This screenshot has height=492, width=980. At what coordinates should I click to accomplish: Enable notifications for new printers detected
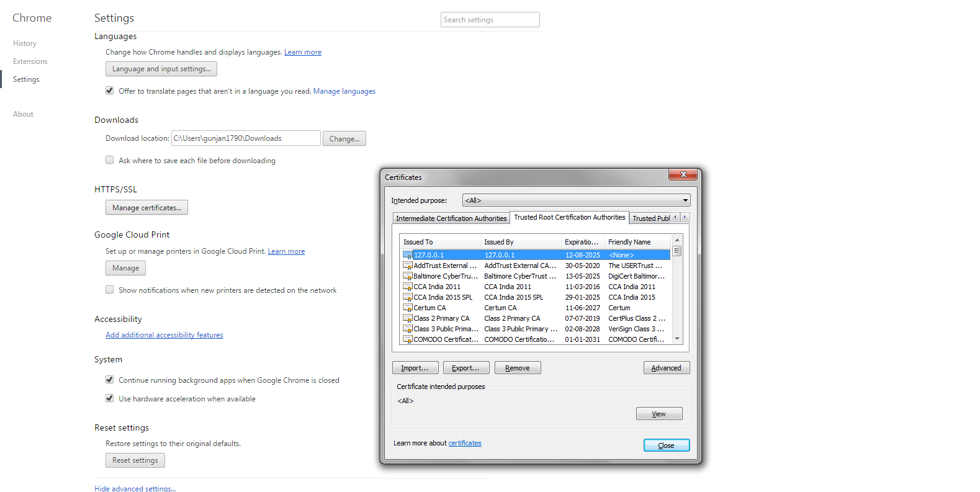[x=110, y=290]
